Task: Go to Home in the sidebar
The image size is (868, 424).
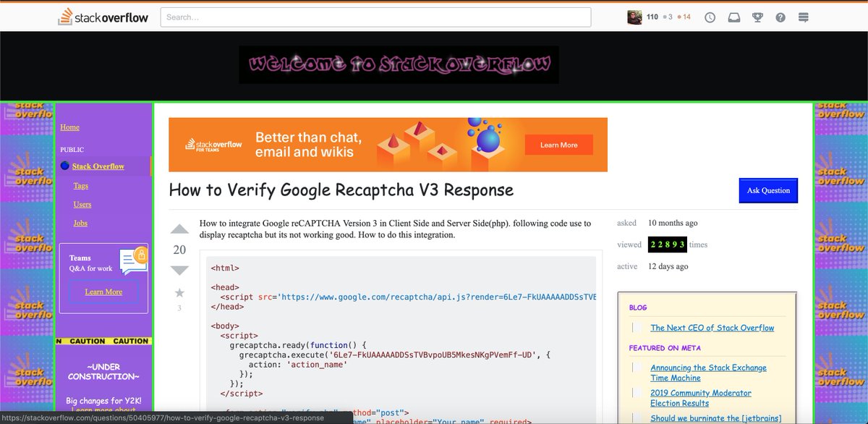Action: point(69,127)
